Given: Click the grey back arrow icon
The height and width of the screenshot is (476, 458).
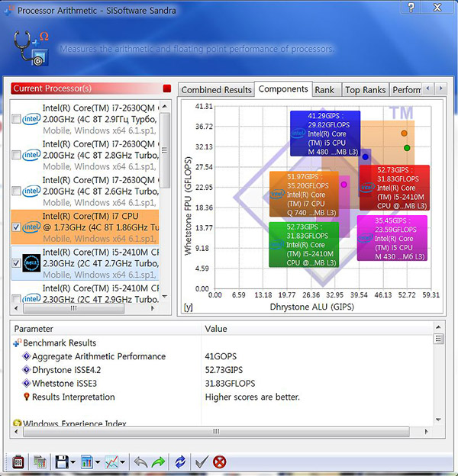Looking at the screenshot, I should pyautogui.click(x=140, y=462).
